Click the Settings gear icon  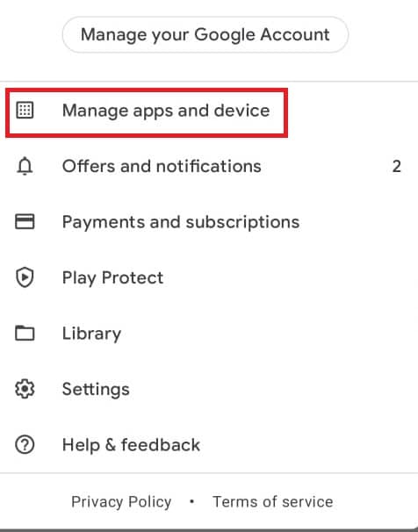pyautogui.click(x=25, y=389)
